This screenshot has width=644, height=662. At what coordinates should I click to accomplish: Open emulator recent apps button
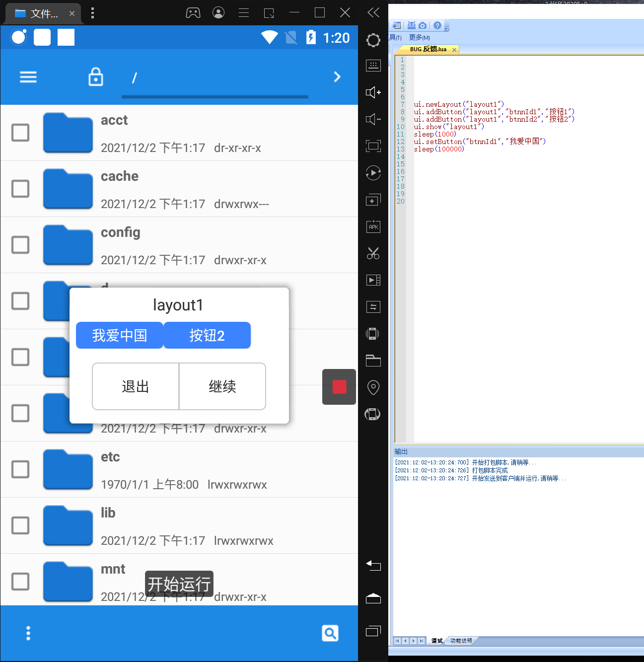pyautogui.click(x=373, y=631)
